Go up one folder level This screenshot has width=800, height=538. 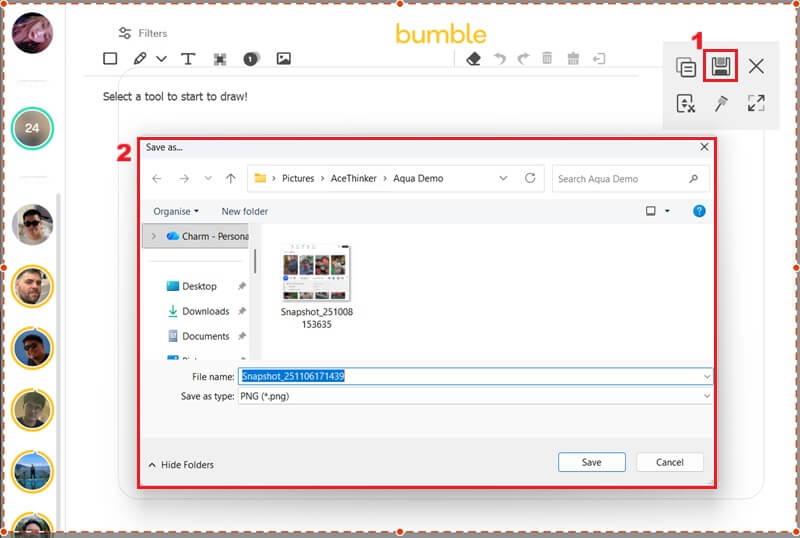click(231, 178)
